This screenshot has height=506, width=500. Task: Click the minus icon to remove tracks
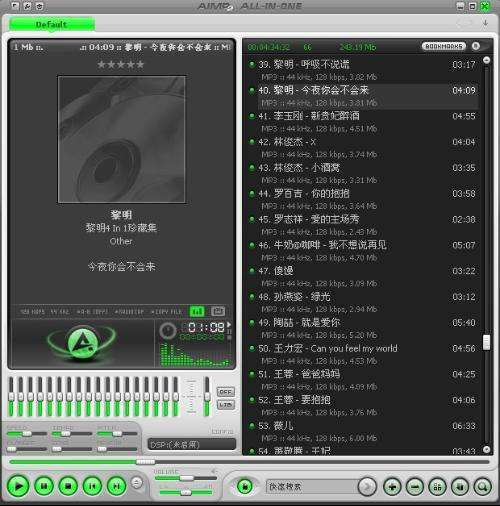pos(415,487)
